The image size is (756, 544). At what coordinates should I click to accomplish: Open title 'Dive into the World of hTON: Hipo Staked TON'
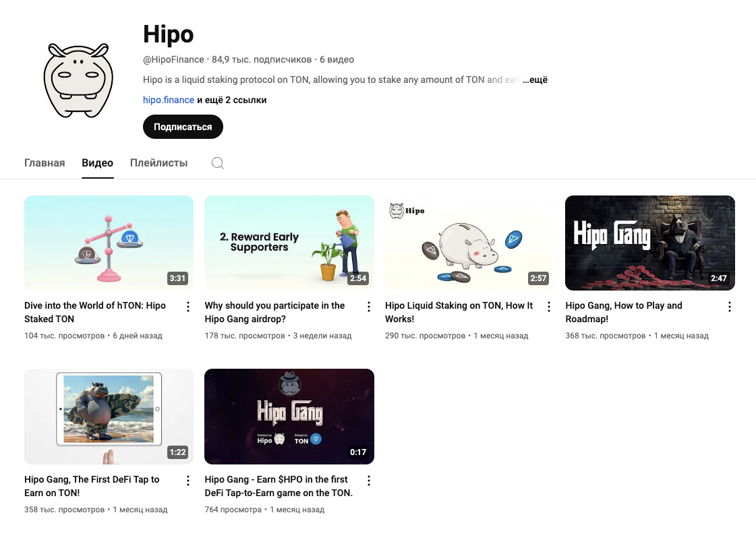[x=95, y=312]
